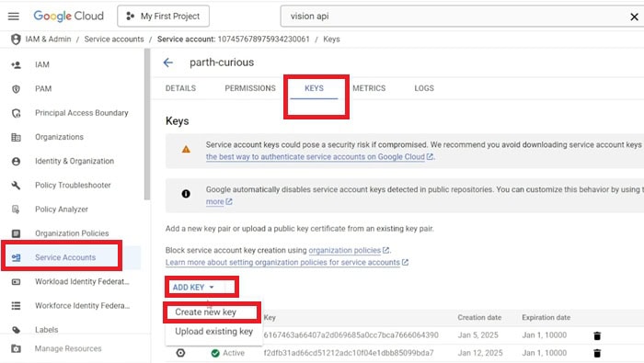Image resolution: width=644 pixels, height=363 pixels.
Task: Open Policy Analyzer in sidebar
Action: (x=62, y=210)
